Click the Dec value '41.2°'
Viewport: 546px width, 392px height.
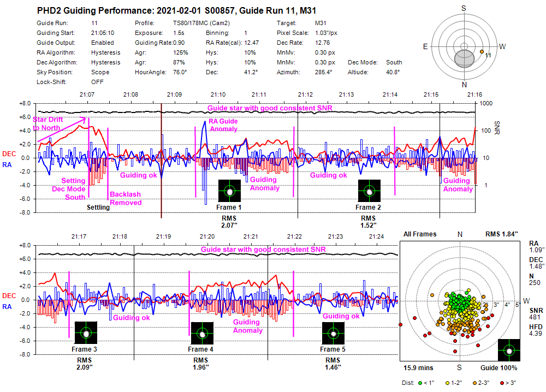point(251,72)
